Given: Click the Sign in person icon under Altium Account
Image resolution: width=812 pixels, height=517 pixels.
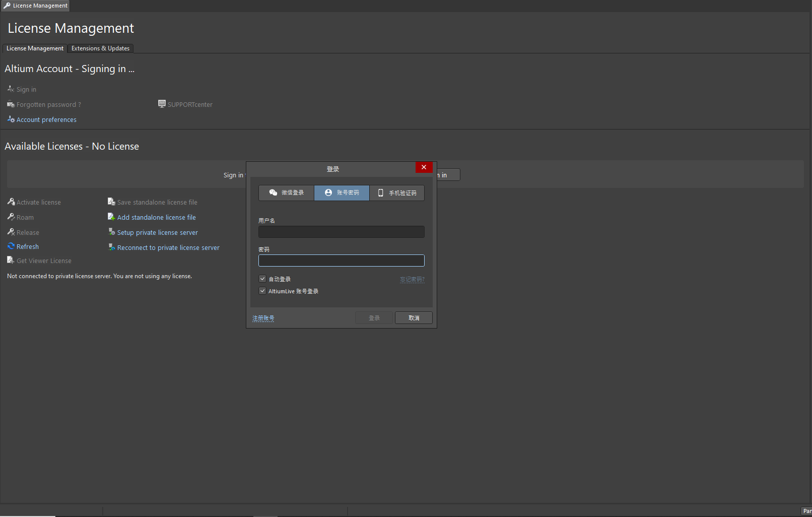Looking at the screenshot, I should click(x=11, y=89).
